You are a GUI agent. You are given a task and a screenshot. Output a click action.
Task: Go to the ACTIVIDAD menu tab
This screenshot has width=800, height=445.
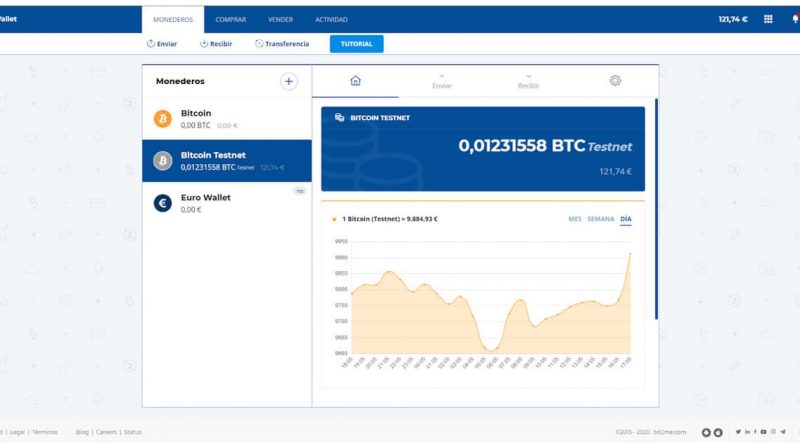[x=331, y=19]
